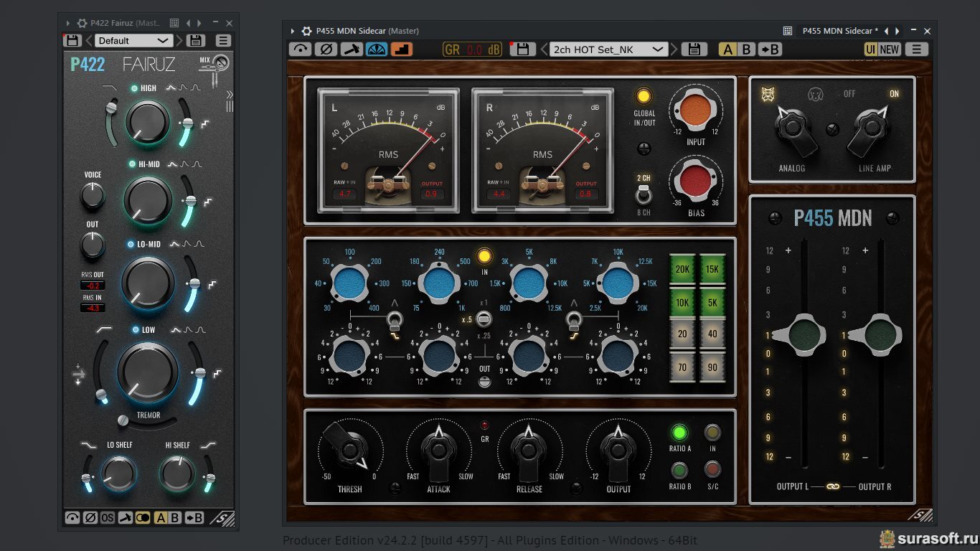Click the phase invert icon in P455 MDN toolbar
Screen dimensions: 980x551
click(x=326, y=50)
